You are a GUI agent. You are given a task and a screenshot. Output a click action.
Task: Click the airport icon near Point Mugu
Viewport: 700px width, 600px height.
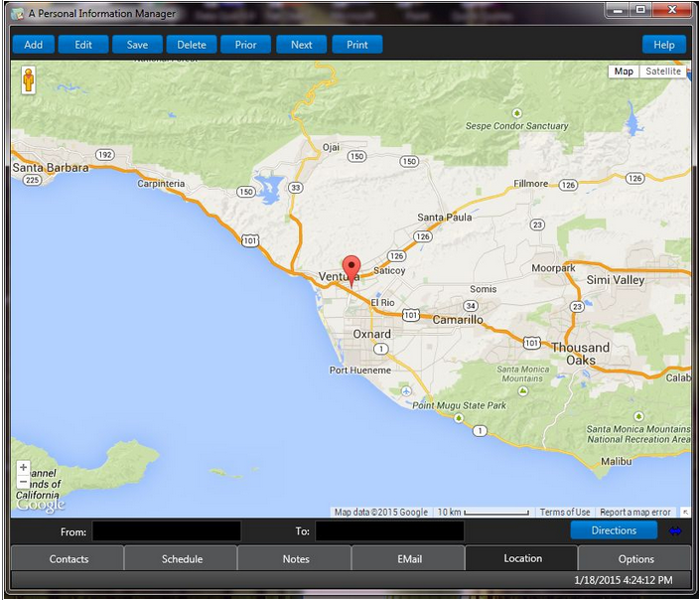[406, 391]
